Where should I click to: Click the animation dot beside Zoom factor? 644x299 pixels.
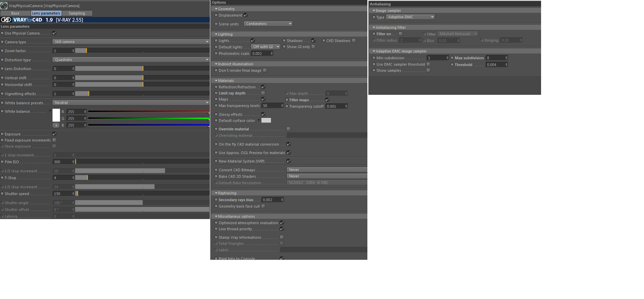tap(2, 51)
